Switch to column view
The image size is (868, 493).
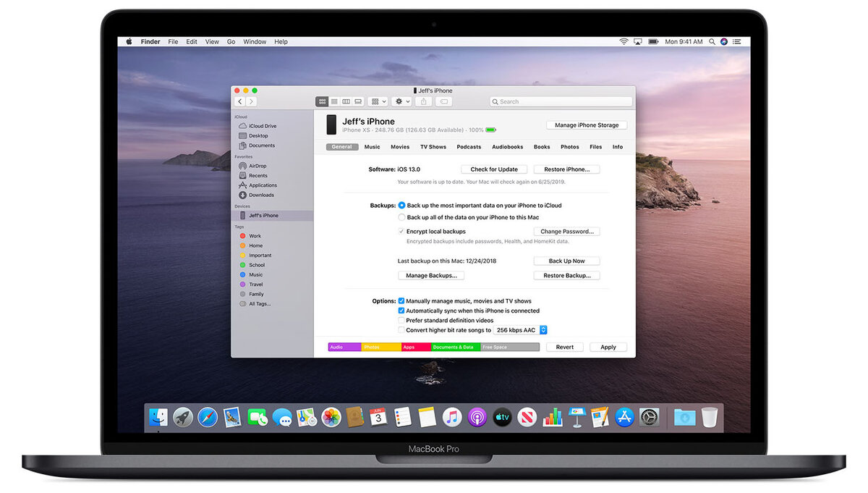point(346,102)
